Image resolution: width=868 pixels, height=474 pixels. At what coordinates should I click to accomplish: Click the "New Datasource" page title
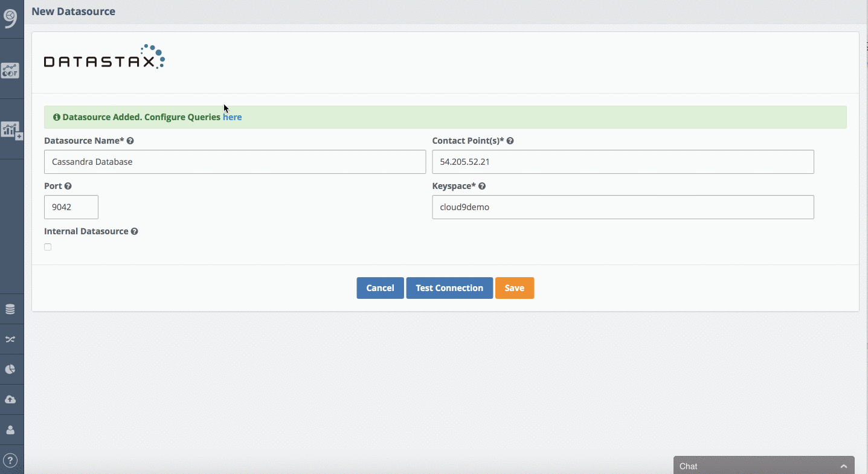coord(74,11)
